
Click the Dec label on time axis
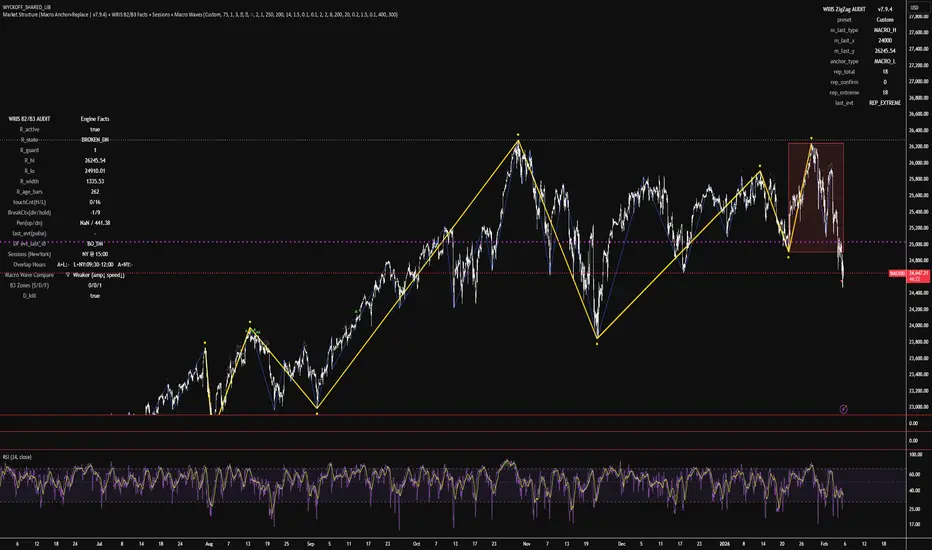tap(622, 543)
